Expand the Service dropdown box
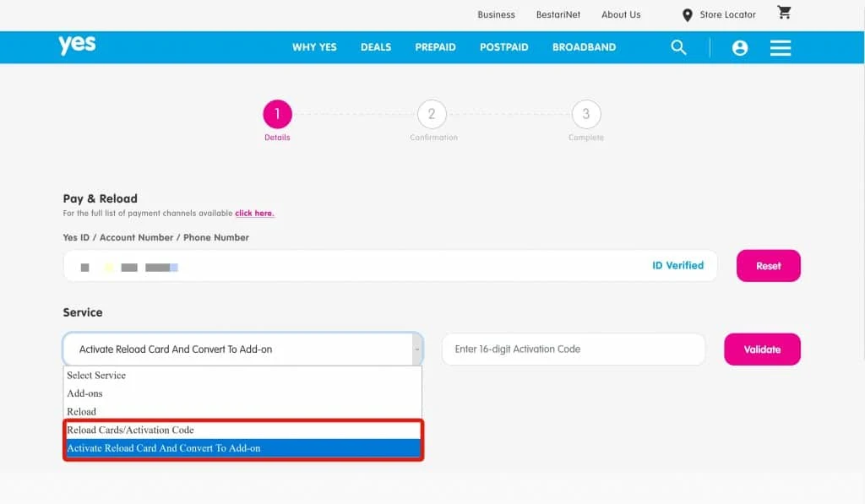The height and width of the screenshot is (504, 865). pos(242,349)
